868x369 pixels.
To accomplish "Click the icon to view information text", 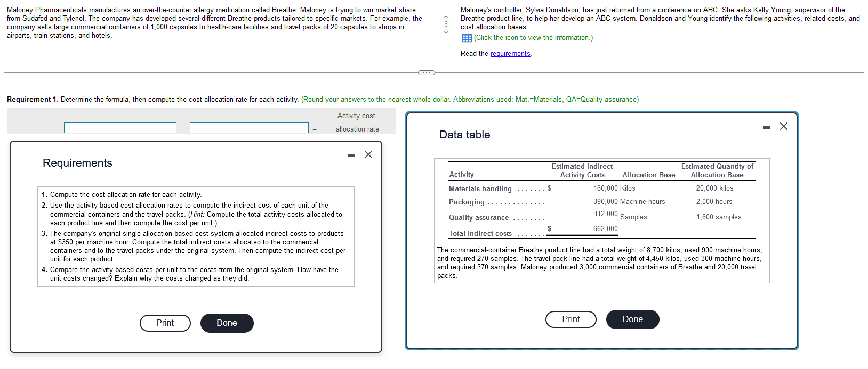I will 533,38.
